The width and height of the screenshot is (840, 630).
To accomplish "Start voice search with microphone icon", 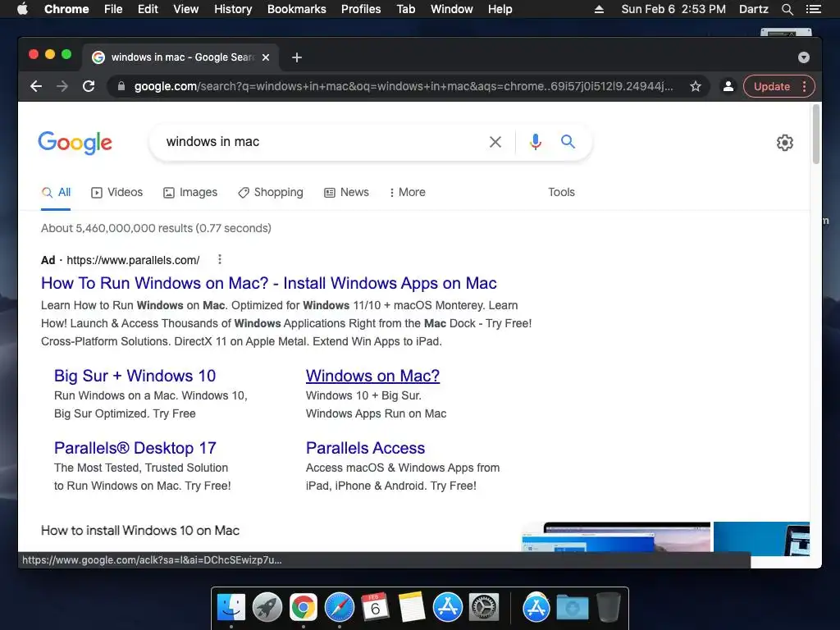I will [535, 142].
